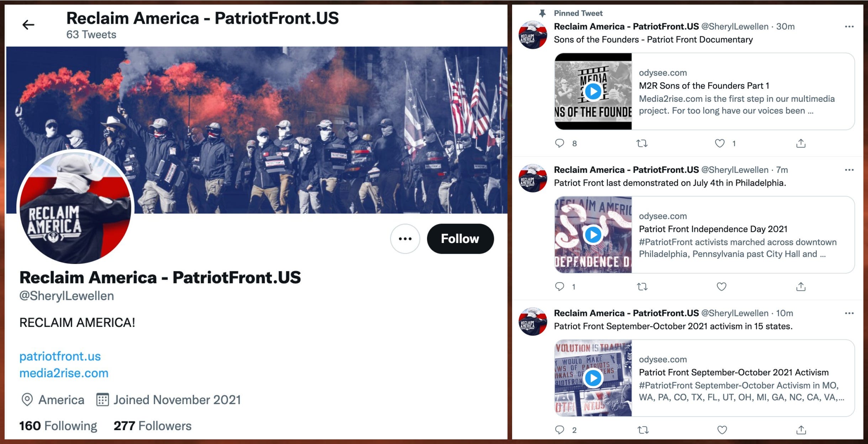Share the September-October 2021 activism tweet
This screenshot has height=444, width=868.
[801, 430]
